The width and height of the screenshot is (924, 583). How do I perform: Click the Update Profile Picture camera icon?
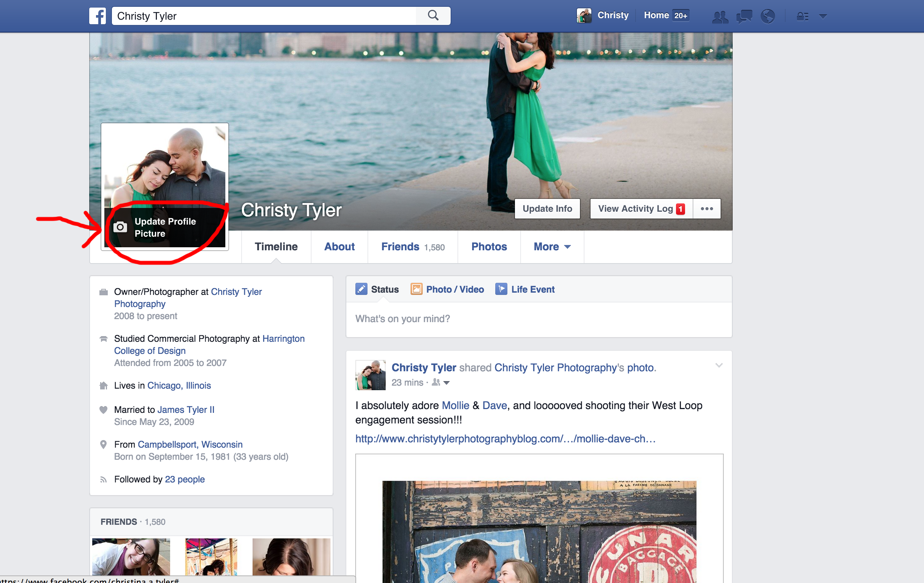point(120,227)
